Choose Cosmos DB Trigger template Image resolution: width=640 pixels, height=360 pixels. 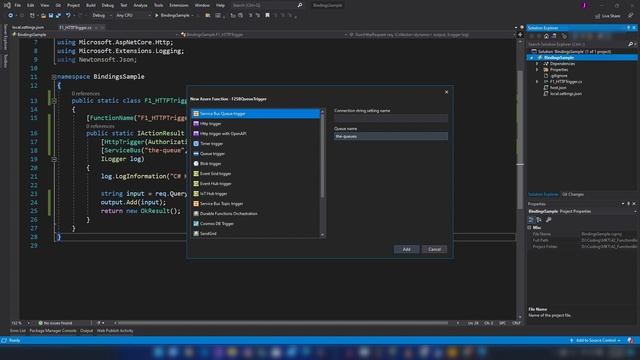coord(256,224)
